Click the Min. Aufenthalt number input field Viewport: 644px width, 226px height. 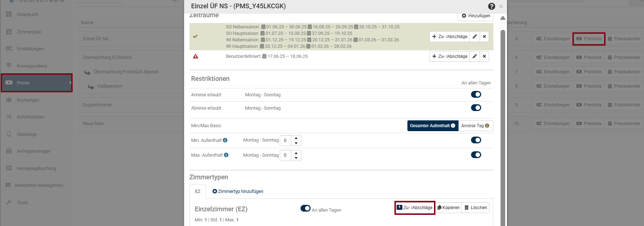tap(286, 140)
